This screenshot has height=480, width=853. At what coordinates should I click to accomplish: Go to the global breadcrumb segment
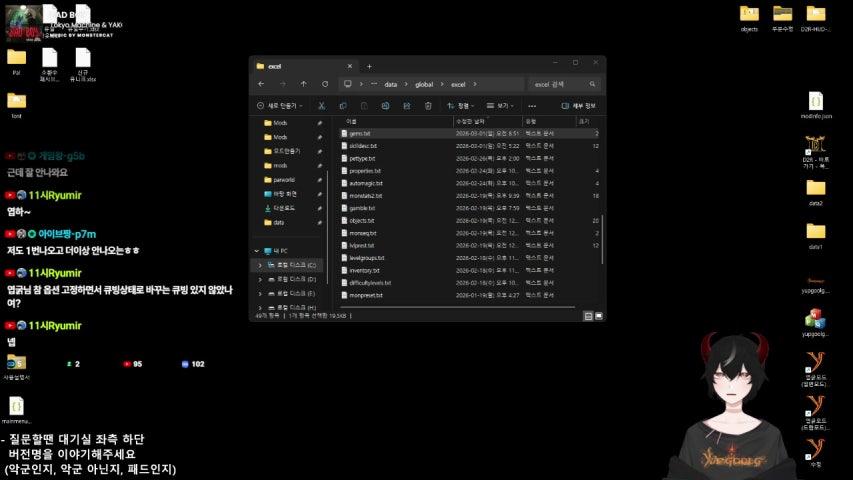pyautogui.click(x=424, y=84)
